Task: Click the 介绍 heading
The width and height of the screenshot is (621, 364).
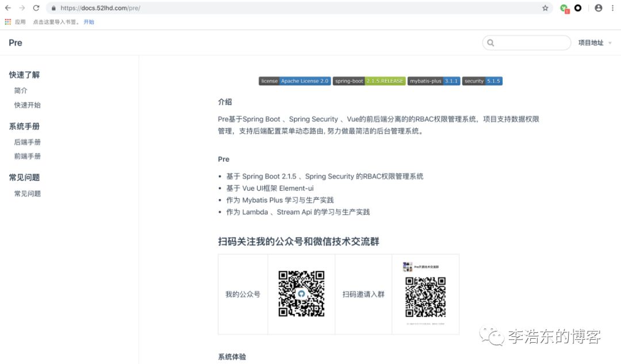Action: pyautogui.click(x=225, y=102)
